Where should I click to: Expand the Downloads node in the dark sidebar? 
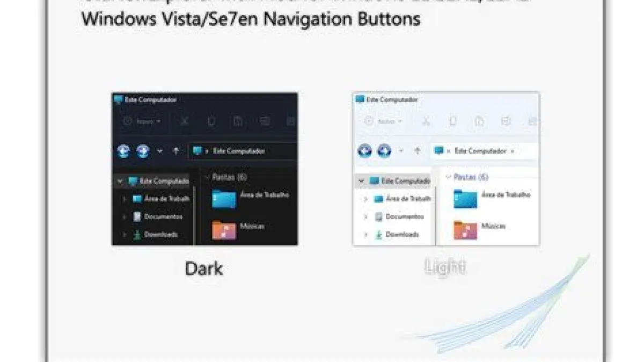(124, 234)
